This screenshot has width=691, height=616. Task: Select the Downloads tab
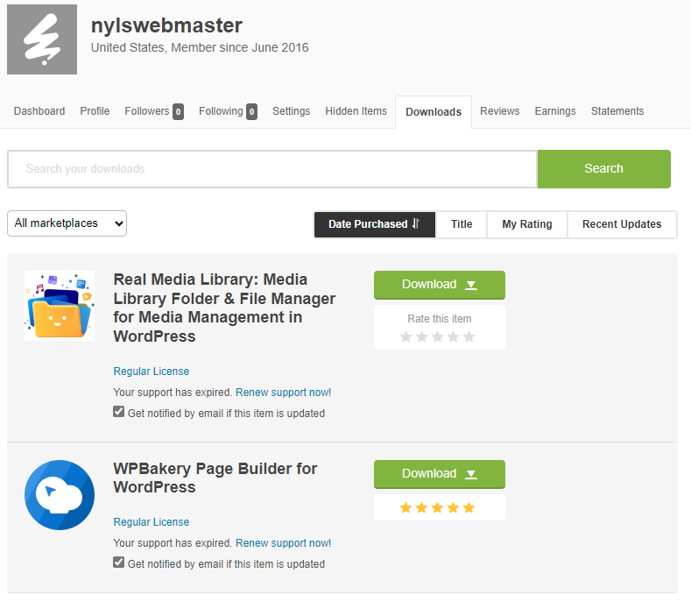click(434, 112)
